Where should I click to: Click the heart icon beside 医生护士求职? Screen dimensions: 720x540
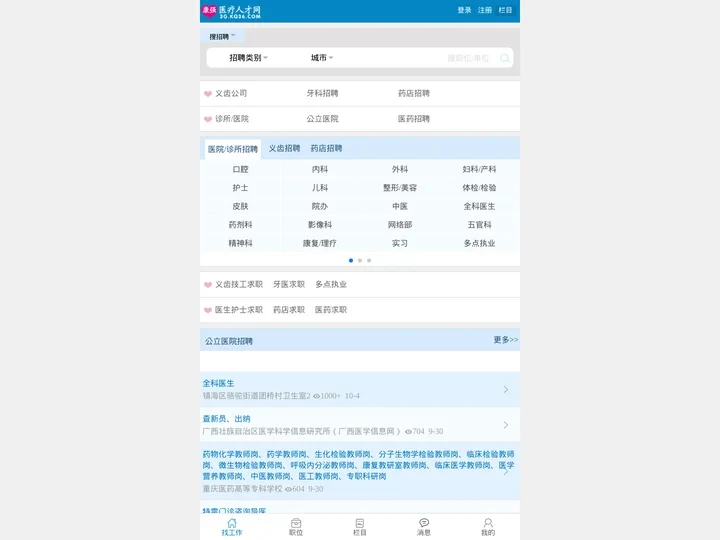pos(208,310)
